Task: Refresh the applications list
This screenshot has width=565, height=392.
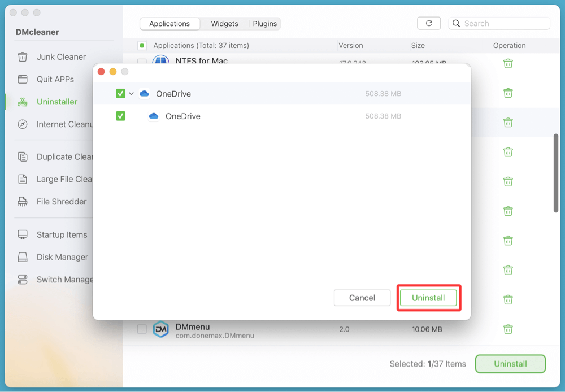Action: point(429,23)
